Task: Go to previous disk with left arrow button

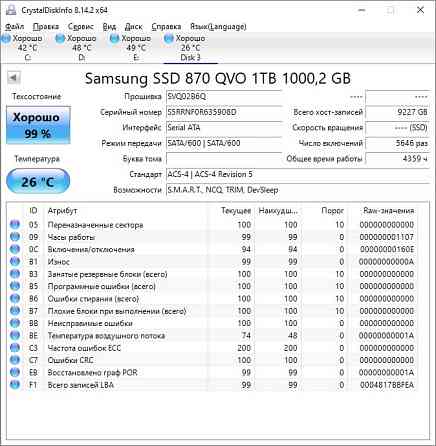Action: tap(14, 78)
